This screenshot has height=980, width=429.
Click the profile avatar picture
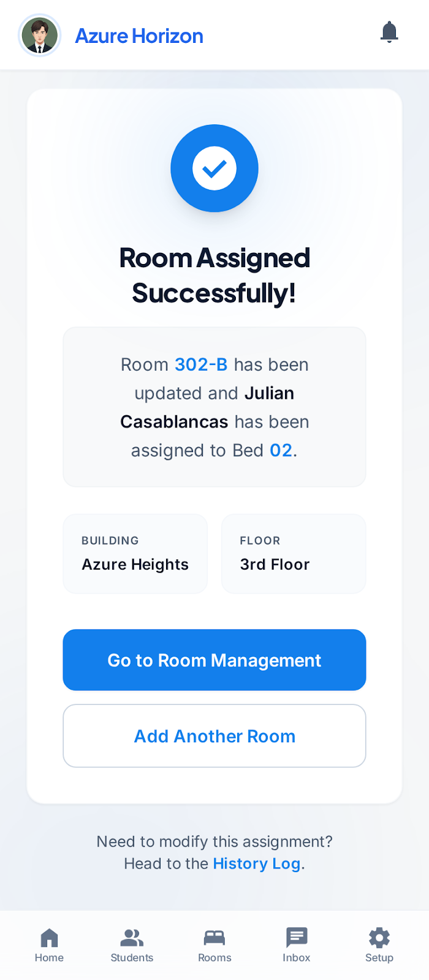39,35
